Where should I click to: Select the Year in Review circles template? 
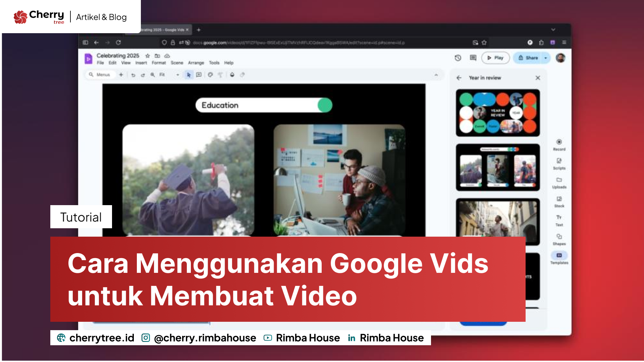point(498,113)
